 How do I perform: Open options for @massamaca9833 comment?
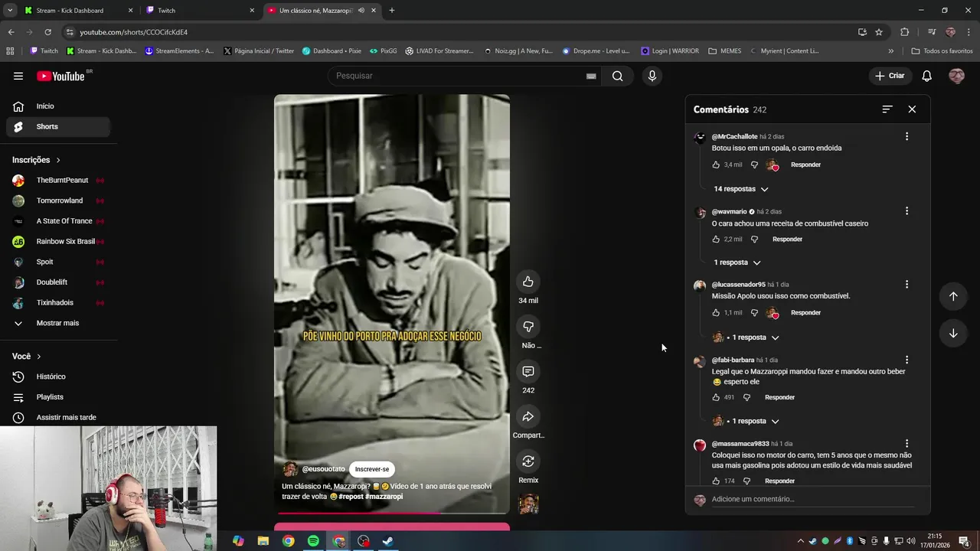click(906, 443)
